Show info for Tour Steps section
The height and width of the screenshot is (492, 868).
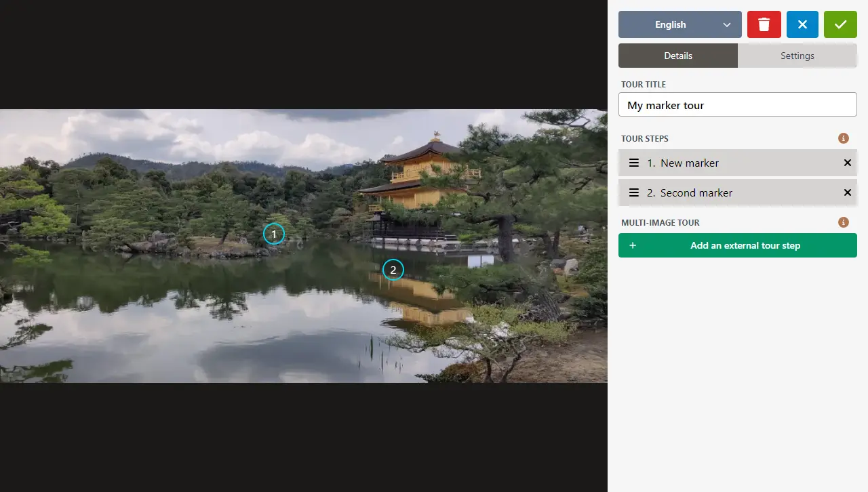[844, 138]
